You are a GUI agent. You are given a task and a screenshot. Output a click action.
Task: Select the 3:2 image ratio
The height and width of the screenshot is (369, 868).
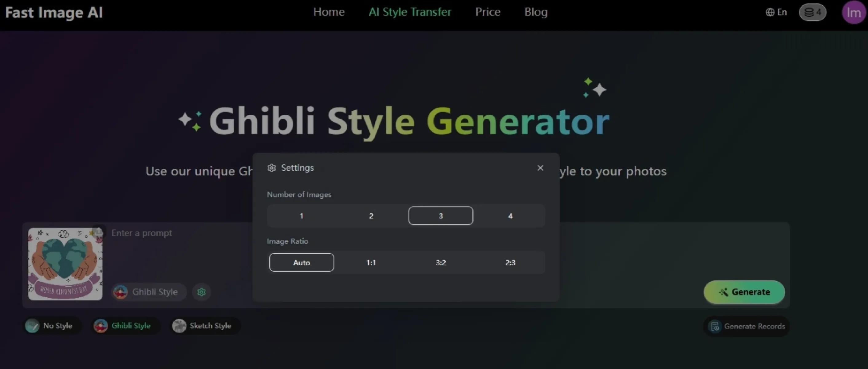point(440,263)
